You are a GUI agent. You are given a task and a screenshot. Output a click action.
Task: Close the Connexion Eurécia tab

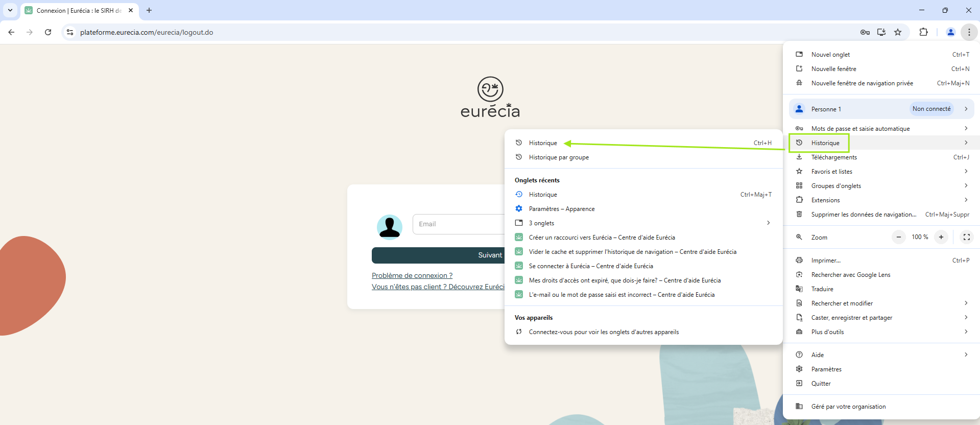[131, 10]
